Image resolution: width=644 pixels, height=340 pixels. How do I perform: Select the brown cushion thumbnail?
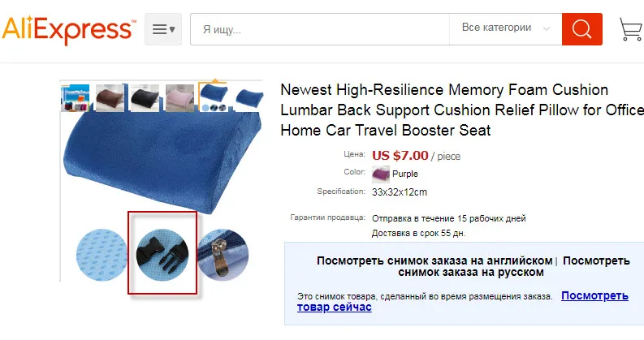pos(110,97)
